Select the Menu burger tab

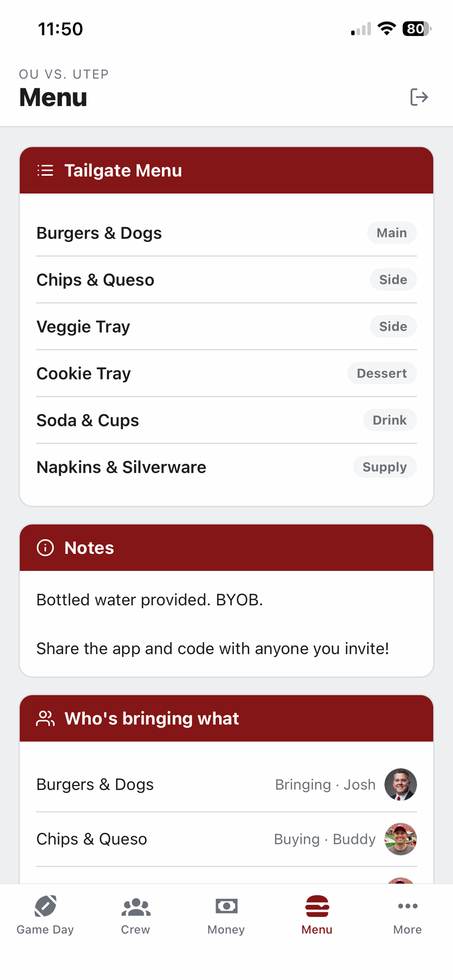coord(317,915)
